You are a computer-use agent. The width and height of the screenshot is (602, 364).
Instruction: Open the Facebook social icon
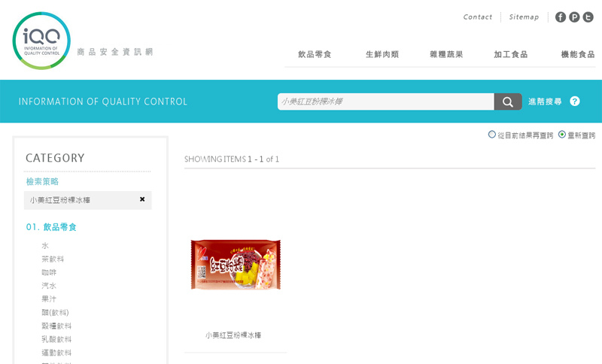click(561, 17)
